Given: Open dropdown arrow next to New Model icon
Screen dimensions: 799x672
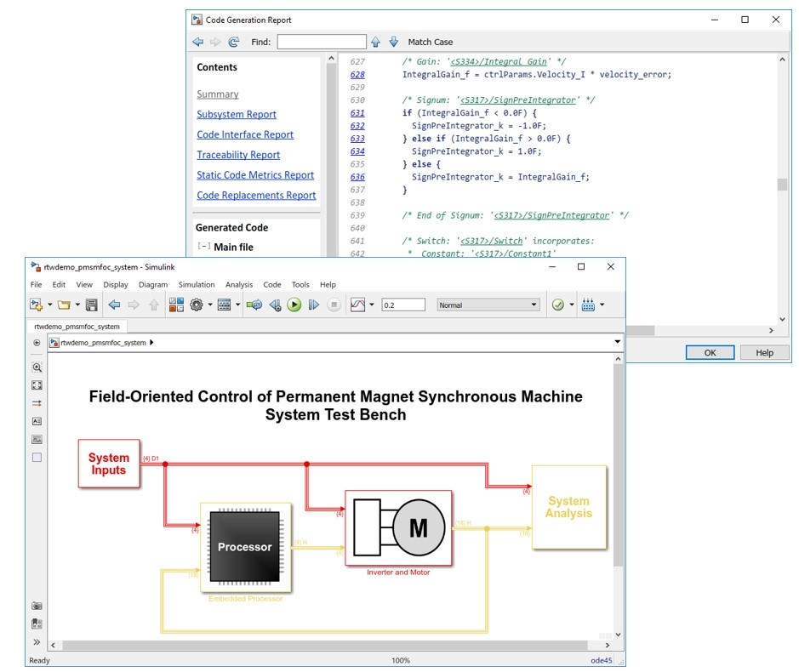Looking at the screenshot, I should click(x=50, y=305).
